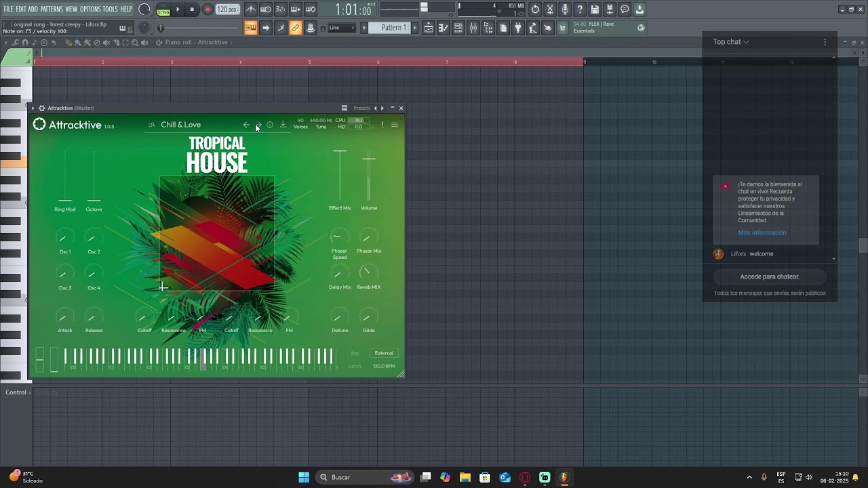The width and height of the screenshot is (868, 488).
Task: Open Attracktive plugin gear settings
Action: tap(41, 108)
